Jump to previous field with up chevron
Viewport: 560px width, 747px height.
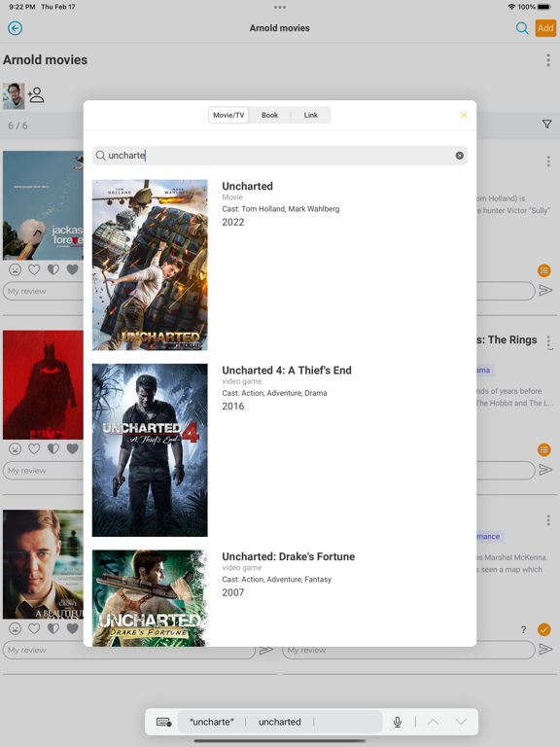coord(433,722)
